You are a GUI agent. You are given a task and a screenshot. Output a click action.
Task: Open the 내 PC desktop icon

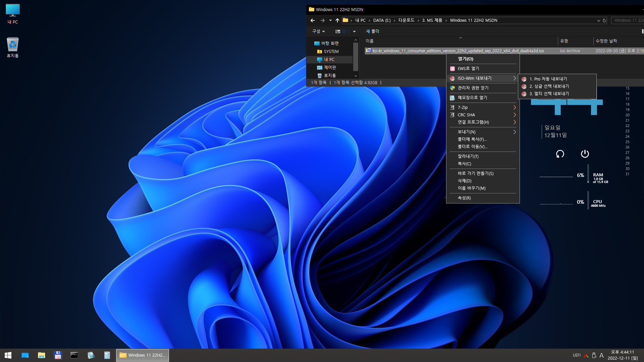13,14
